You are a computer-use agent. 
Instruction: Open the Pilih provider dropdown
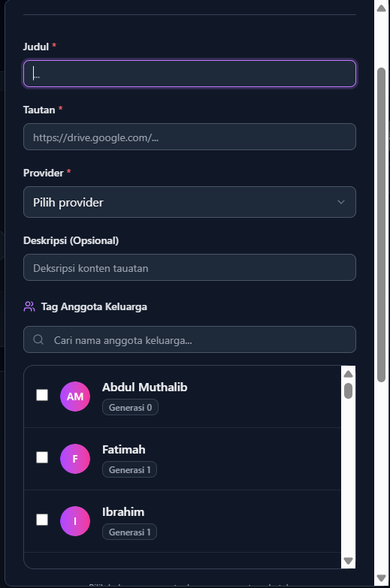tap(189, 202)
